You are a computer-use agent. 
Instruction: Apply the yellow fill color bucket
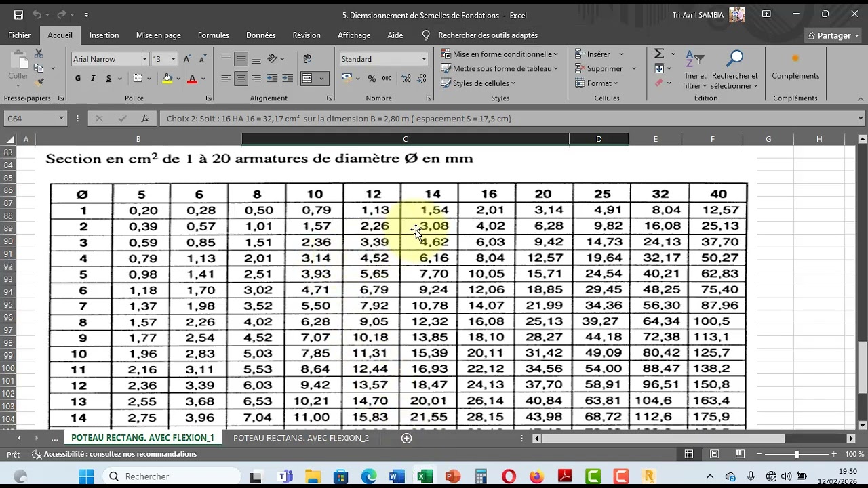click(x=167, y=79)
